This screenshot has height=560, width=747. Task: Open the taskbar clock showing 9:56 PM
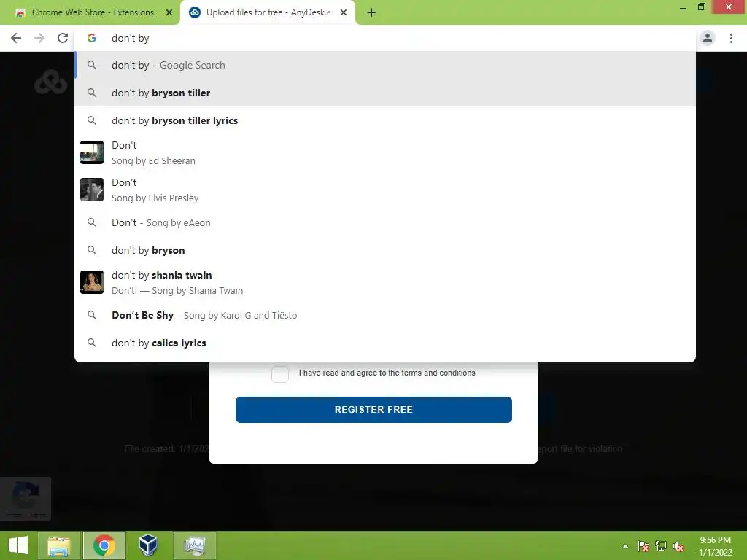coord(715,546)
